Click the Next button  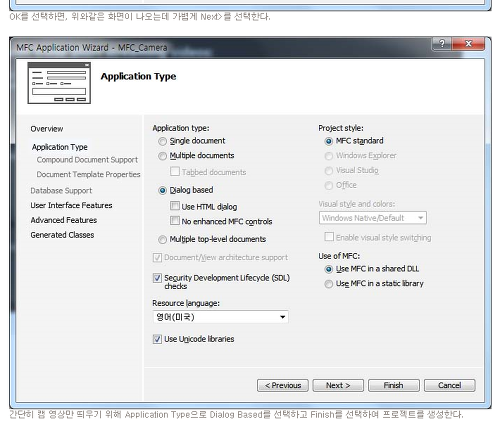[338, 385]
